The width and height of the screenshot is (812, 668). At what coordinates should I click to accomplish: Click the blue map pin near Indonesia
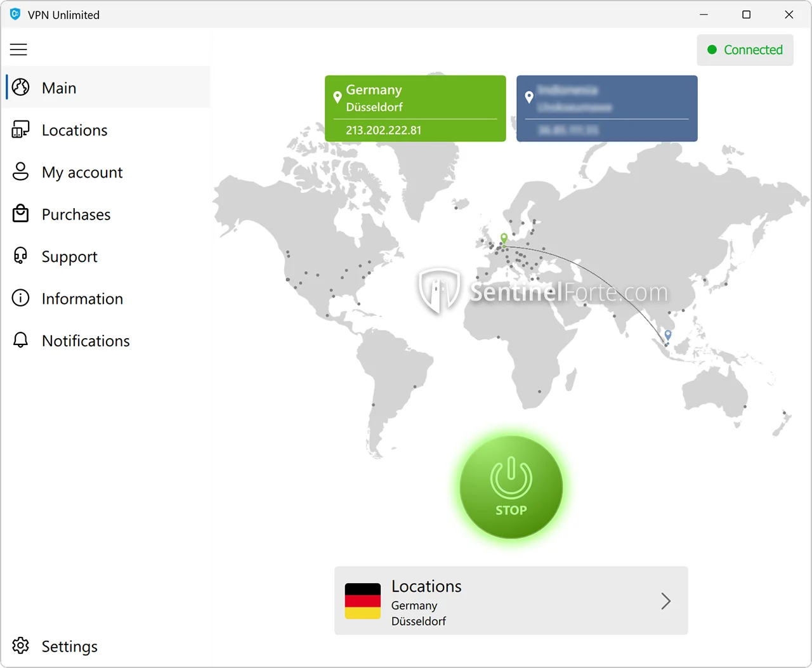coord(668,335)
